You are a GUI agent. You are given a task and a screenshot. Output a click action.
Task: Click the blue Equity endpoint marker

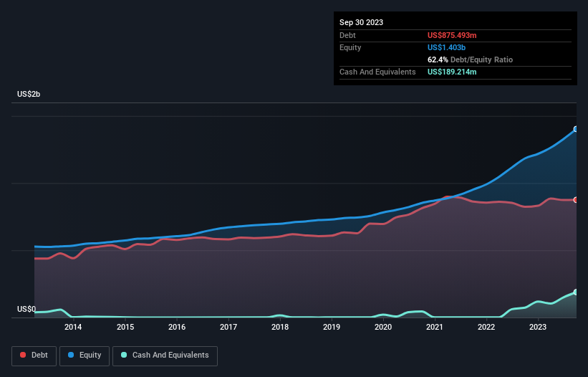(x=576, y=129)
